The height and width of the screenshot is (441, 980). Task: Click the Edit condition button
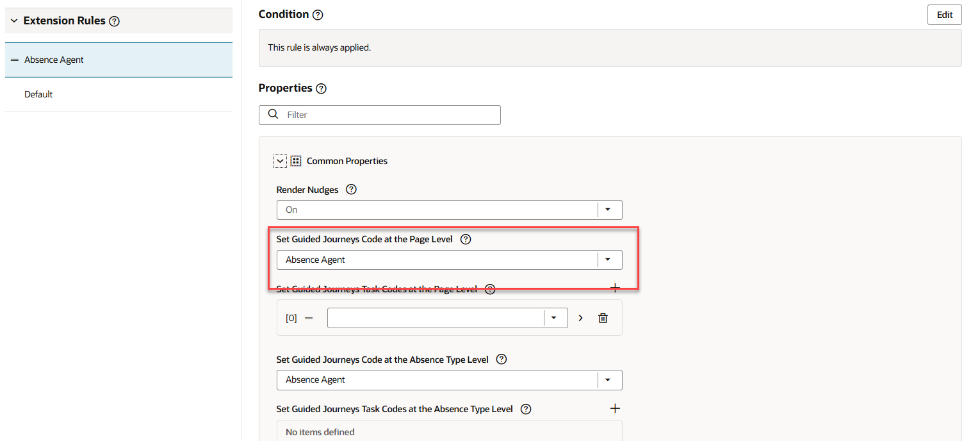click(x=945, y=15)
